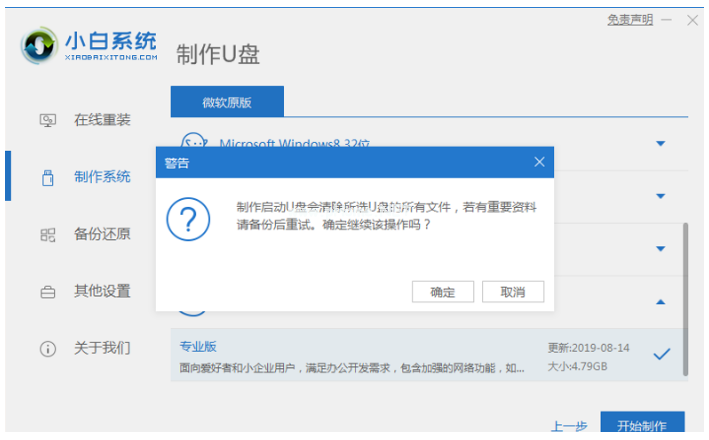Switch to the 微软原版 tab
Image resolution: width=709 pixels, height=440 pixels.
[227, 102]
